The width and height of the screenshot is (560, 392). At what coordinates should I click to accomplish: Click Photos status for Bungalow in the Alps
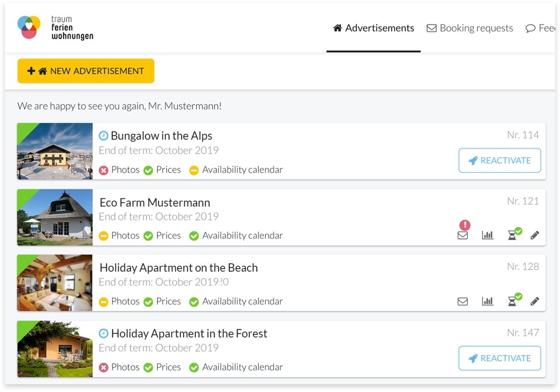[119, 170]
